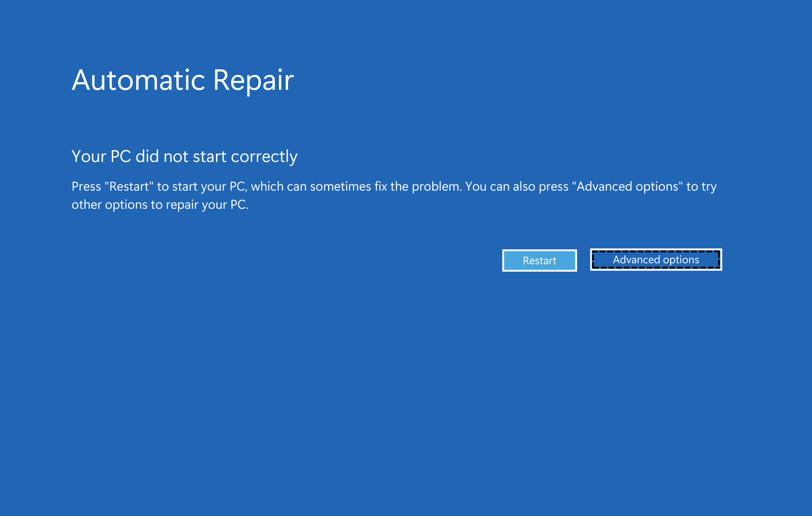Image resolution: width=812 pixels, height=516 pixels.
Task: Click the Restart button to reboot the PC
Action: tap(539, 260)
